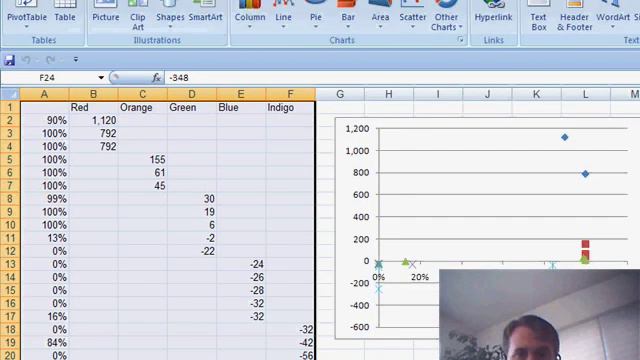Viewport: 640px width, 360px height.
Task: Click the Blue header cell
Action: tap(241, 107)
